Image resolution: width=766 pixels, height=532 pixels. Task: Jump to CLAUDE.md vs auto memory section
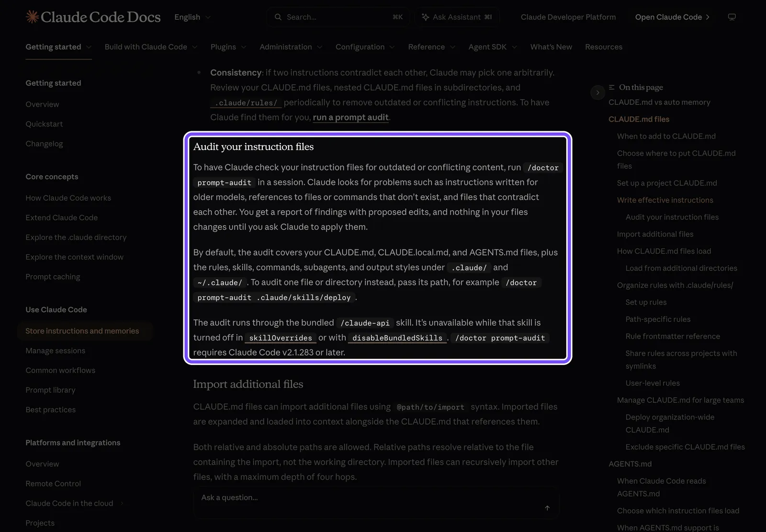[x=659, y=102]
